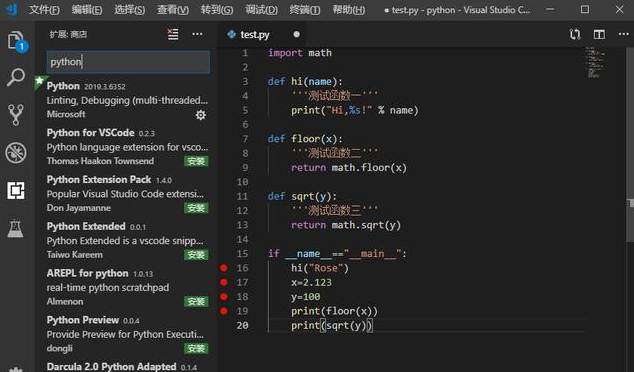Open the 文件(F) menu
Viewport: 634px width, 372px height.
44,9
